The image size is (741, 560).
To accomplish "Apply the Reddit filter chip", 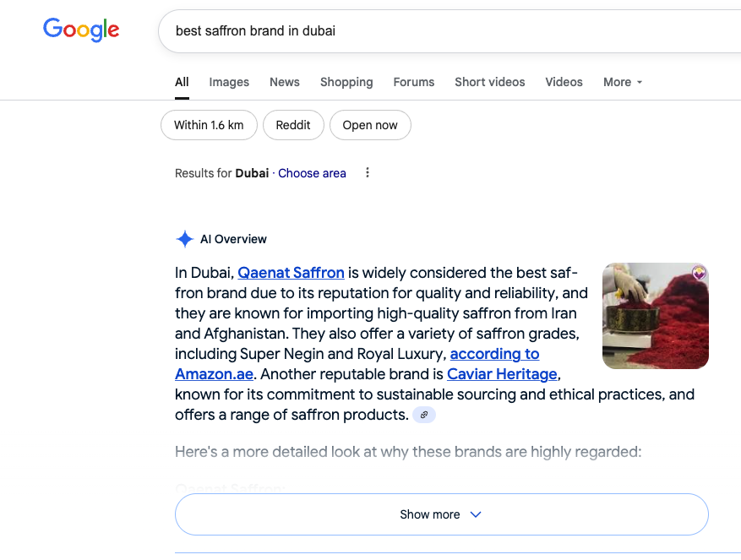I will [293, 125].
